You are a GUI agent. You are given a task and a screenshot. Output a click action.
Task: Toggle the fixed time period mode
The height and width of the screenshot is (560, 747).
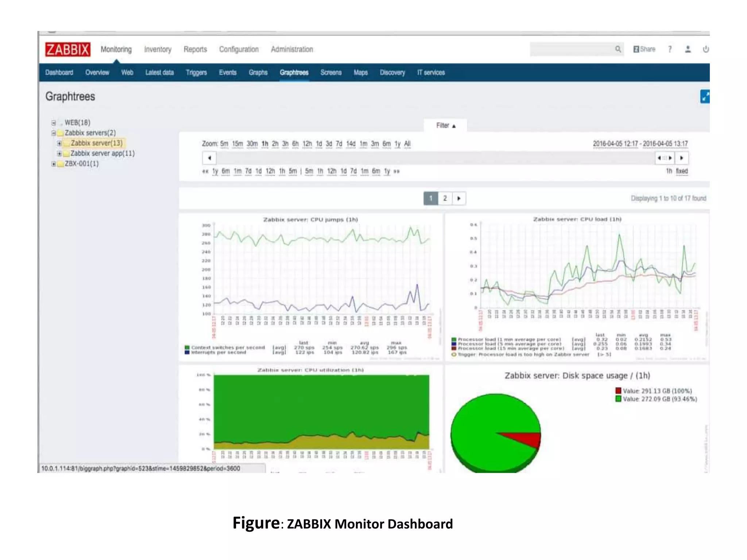coord(682,171)
